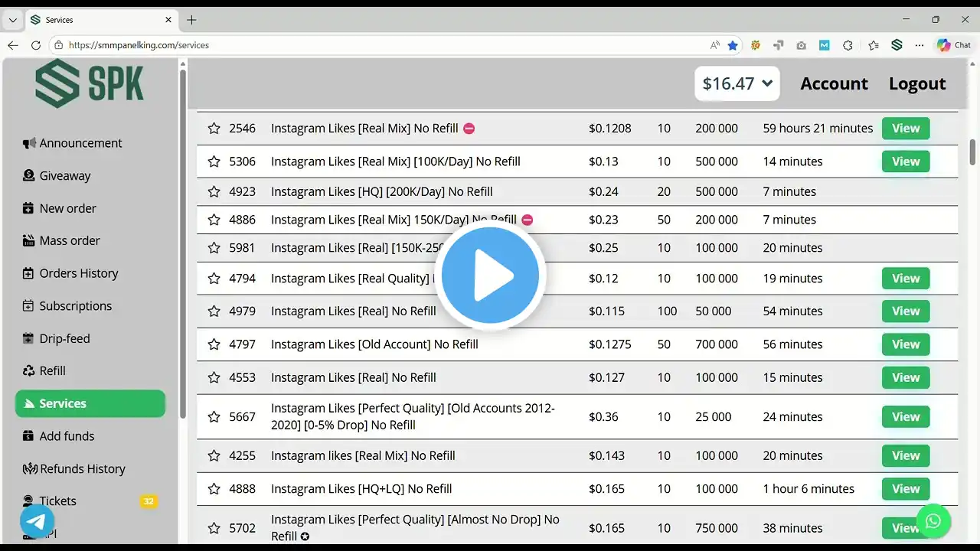
Task: Open the browser tab list chevron
Action: point(13,20)
